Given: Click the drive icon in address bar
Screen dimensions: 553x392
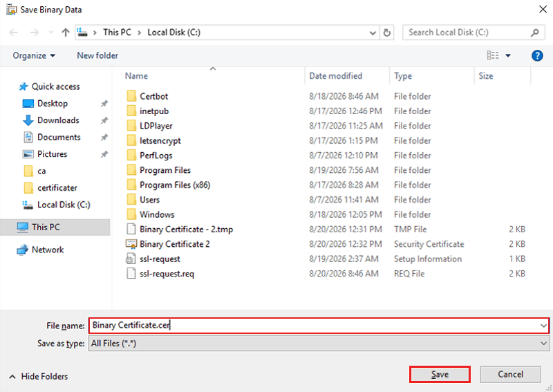Looking at the screenshot, I should click(x=82, y=32).
